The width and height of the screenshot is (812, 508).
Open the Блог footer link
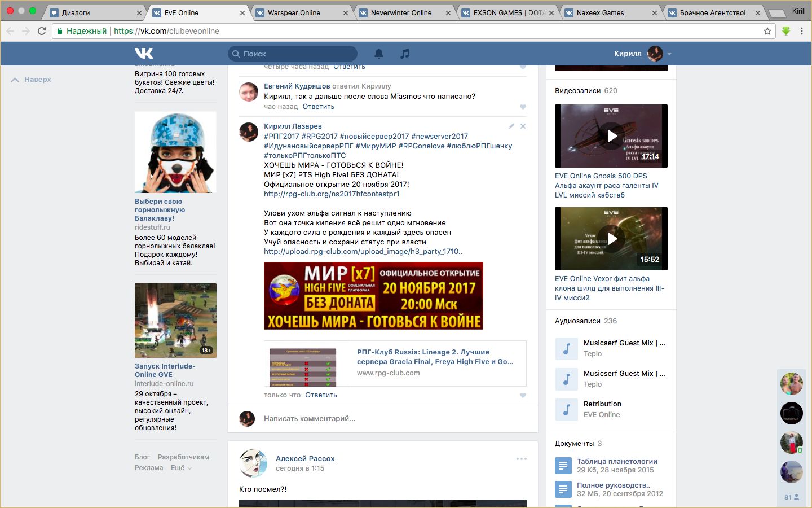[x=142, y=457]
